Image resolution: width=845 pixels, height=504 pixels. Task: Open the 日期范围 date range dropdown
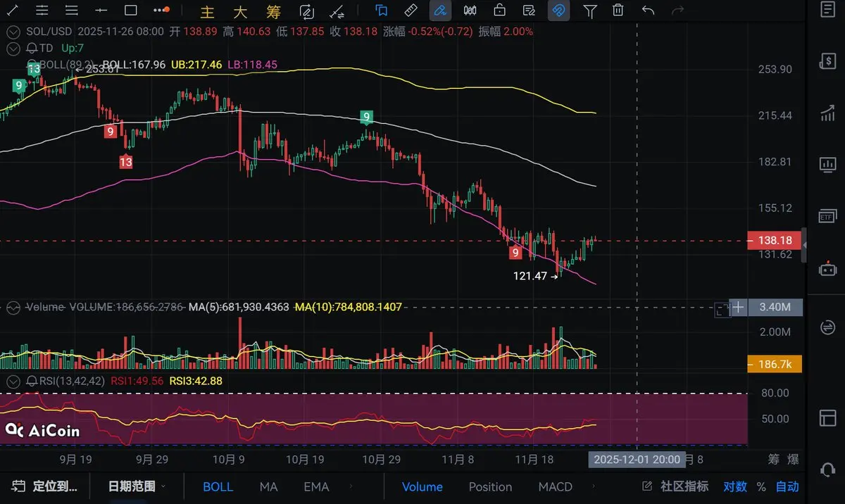point(137,486)
